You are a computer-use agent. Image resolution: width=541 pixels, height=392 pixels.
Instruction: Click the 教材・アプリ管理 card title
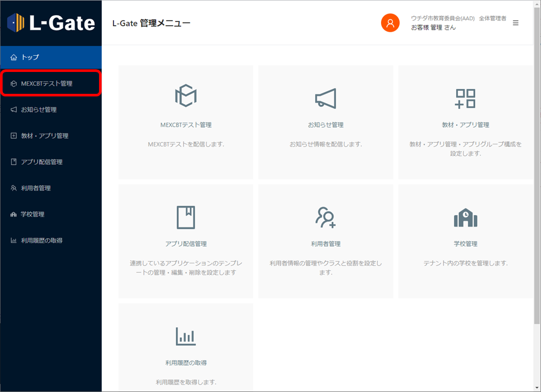[465, 125]
